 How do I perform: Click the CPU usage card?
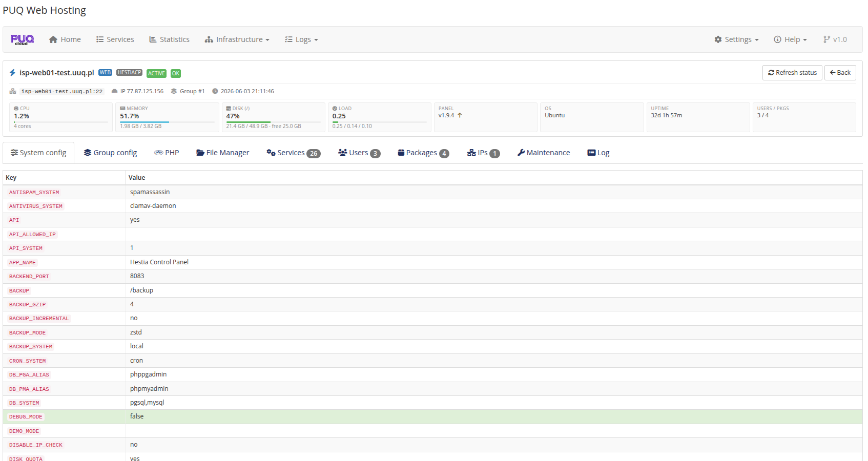click(x=61, y=117)
